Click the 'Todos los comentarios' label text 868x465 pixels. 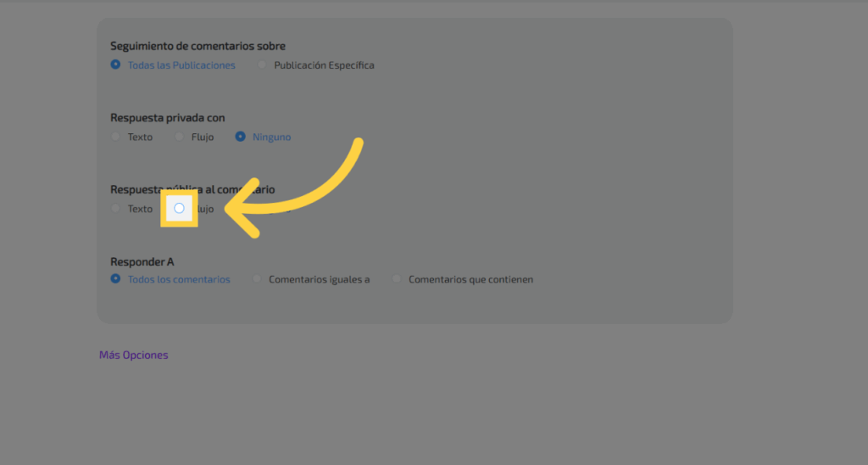(x=179, y=279)
